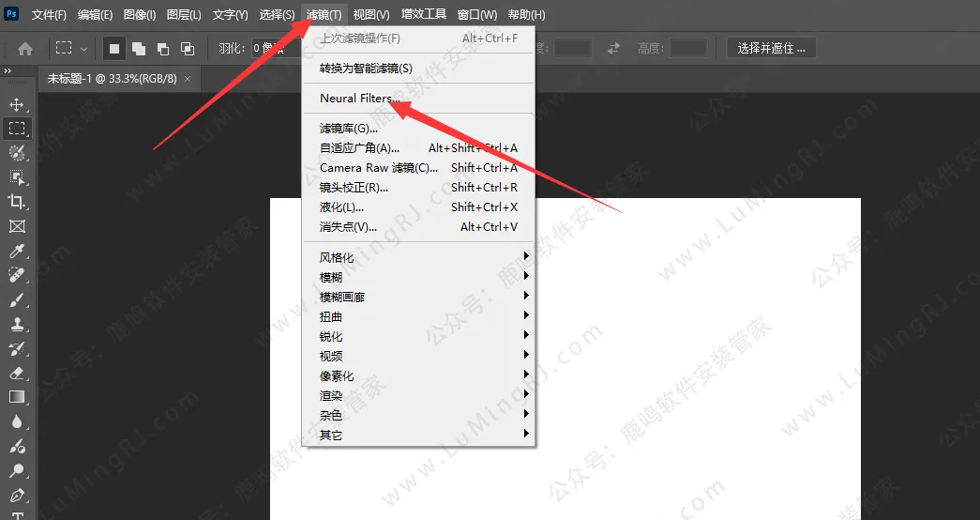Expand the 扭曲 submenu
The image size is (980, 520).
pyautogui.click(x=418, y=316)
